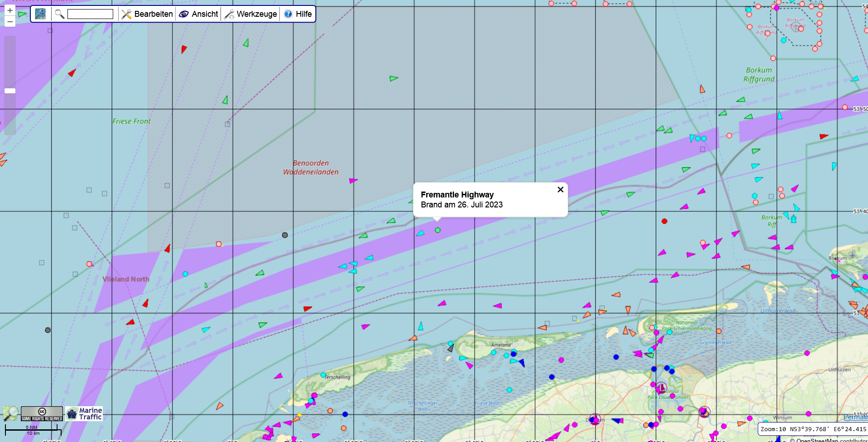This screenshot has height=442, width=868.
Task: Click the blue Hilfe question mark icon
Action: click(x=288, y=14)
